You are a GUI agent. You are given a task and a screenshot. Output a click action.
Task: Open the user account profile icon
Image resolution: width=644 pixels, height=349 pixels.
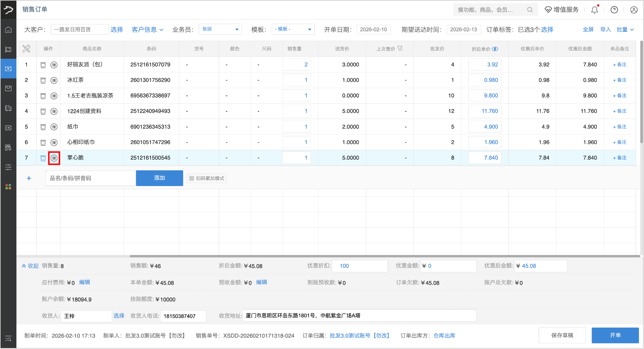click(x=634, y=10)
